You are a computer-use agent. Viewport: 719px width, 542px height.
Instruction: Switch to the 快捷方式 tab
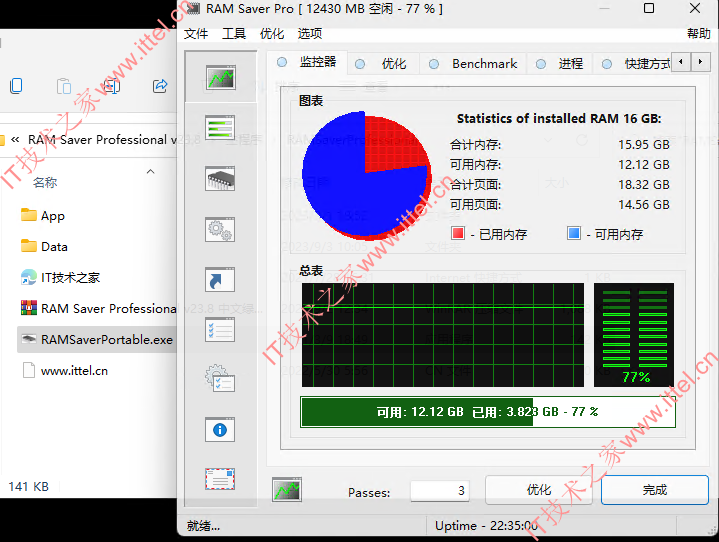[633, 64]
